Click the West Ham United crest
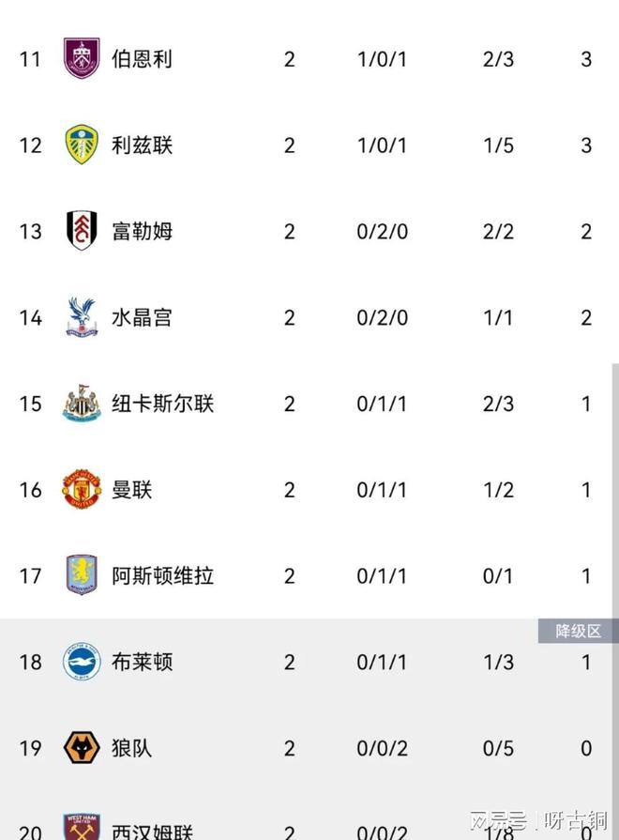619x840 pixels. tap(82, 828)
